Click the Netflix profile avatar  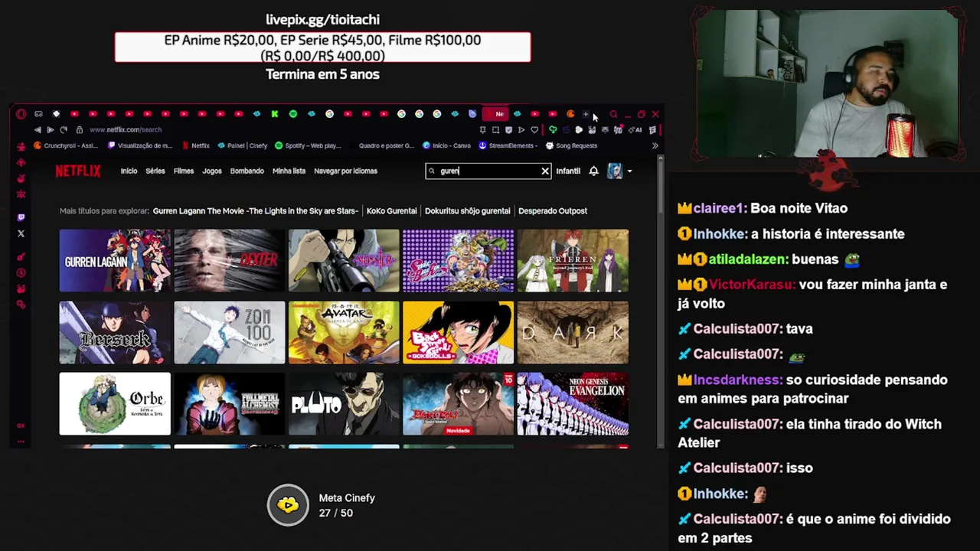pos(615,171)
